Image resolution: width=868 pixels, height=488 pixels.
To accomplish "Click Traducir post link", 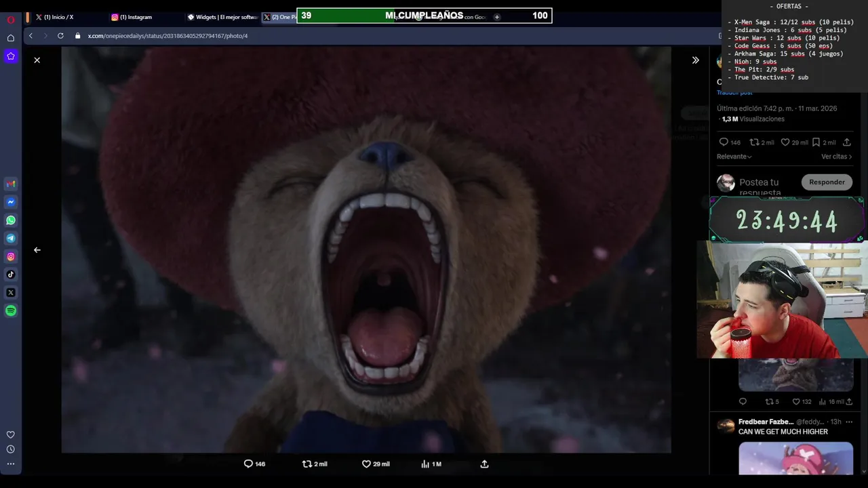I will click(734, 93).
